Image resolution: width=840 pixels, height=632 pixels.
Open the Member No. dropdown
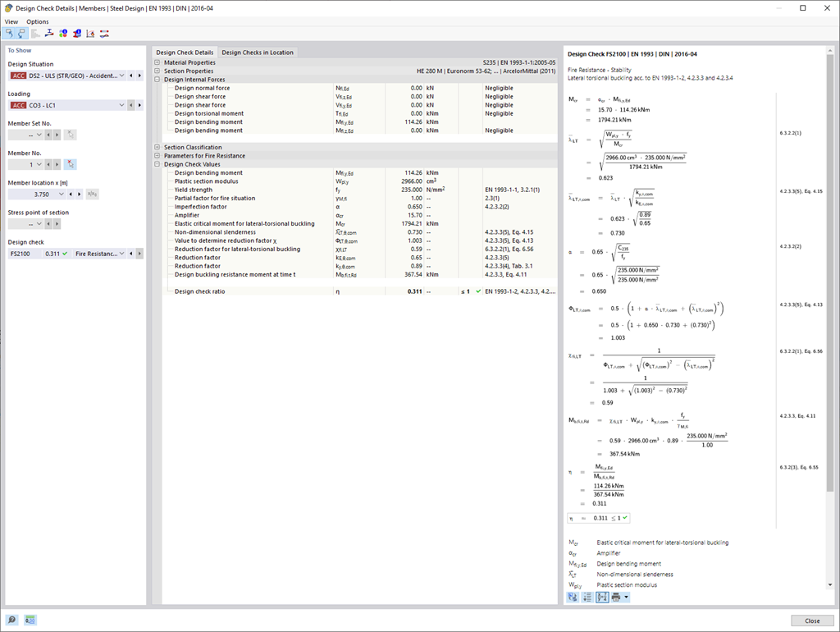click(x=39, y=165)
